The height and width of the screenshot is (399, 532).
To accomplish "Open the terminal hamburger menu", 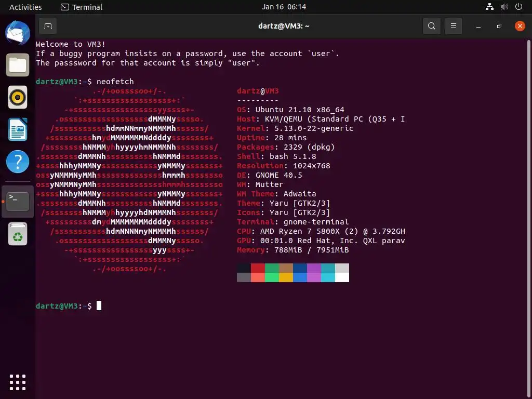I will click(453, 26).
